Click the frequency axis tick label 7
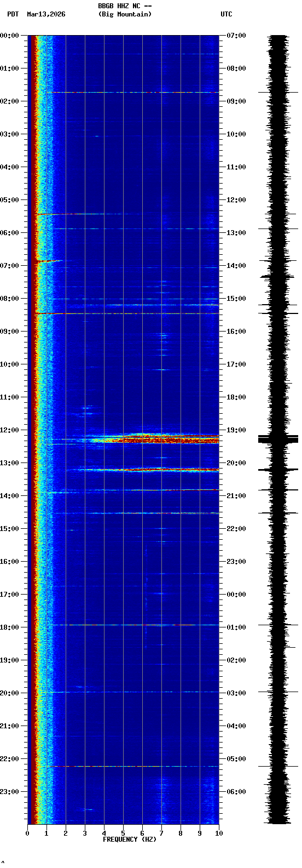 (161, 833)
